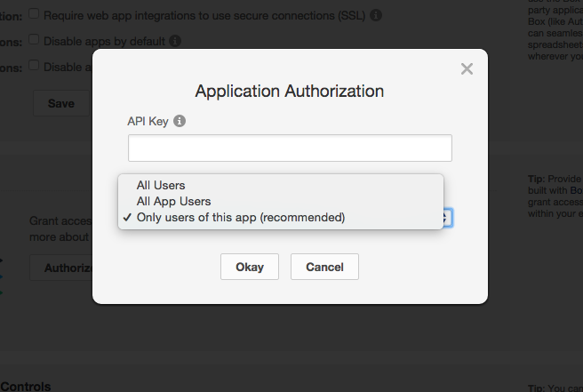Click info icon beside 'Disable apps by default'
Viewport: 583px width, 392px height.
(175, 41)
